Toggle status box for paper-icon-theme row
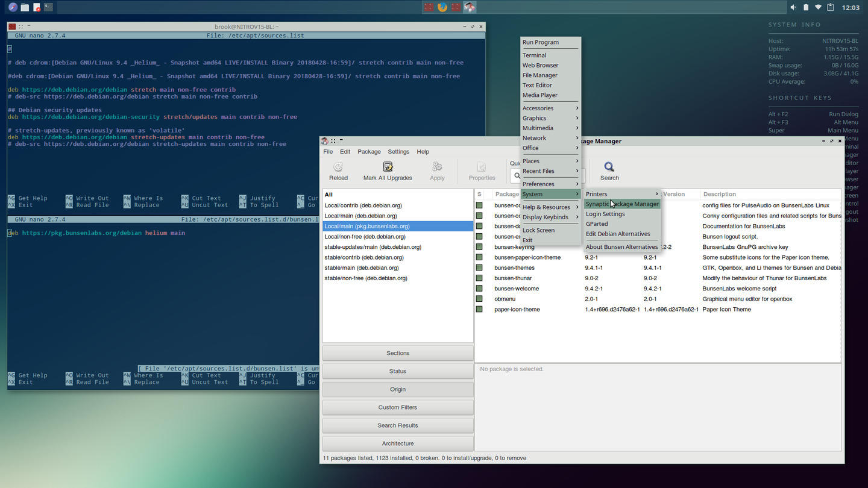 click(x=479, y=309)
